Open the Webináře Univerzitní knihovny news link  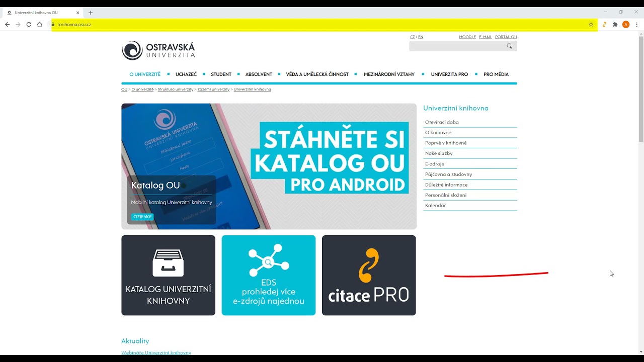(156, 352)
